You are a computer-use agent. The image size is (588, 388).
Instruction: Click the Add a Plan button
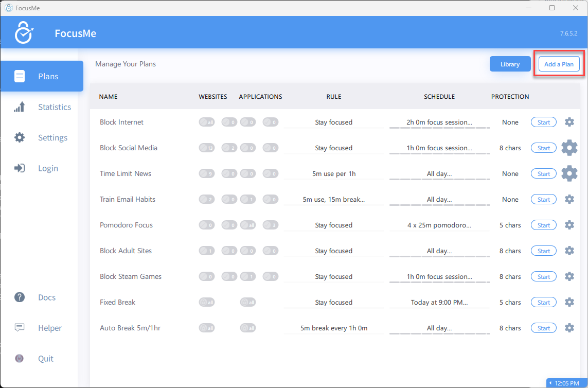point(559,64)
